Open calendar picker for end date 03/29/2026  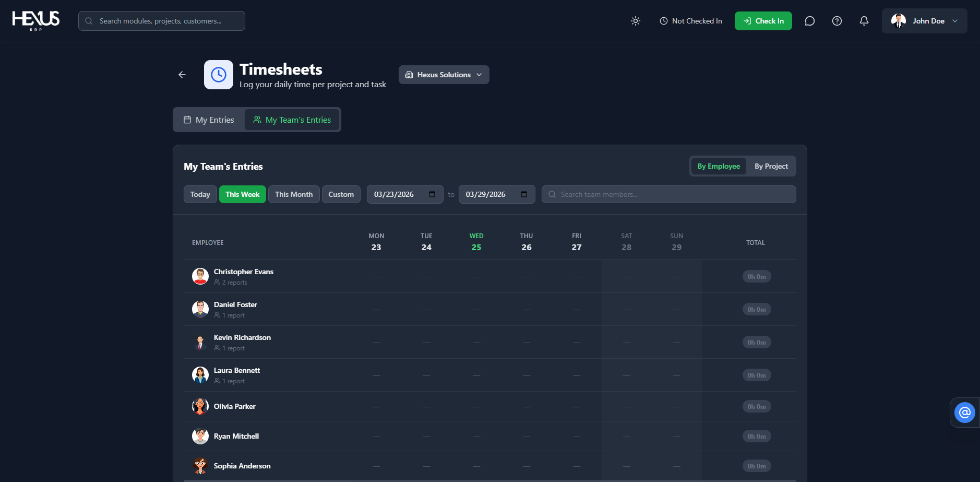click(524, 194)
